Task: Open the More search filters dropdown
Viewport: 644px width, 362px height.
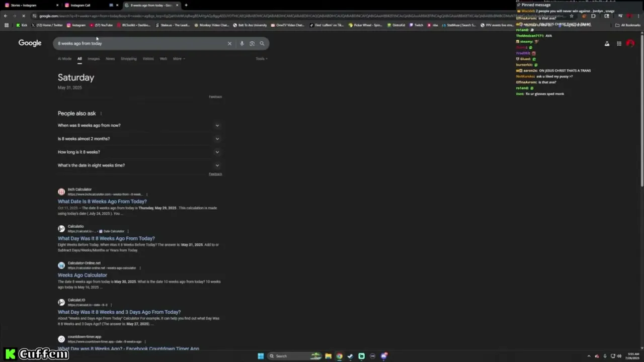Action: (x=179, y=59)
